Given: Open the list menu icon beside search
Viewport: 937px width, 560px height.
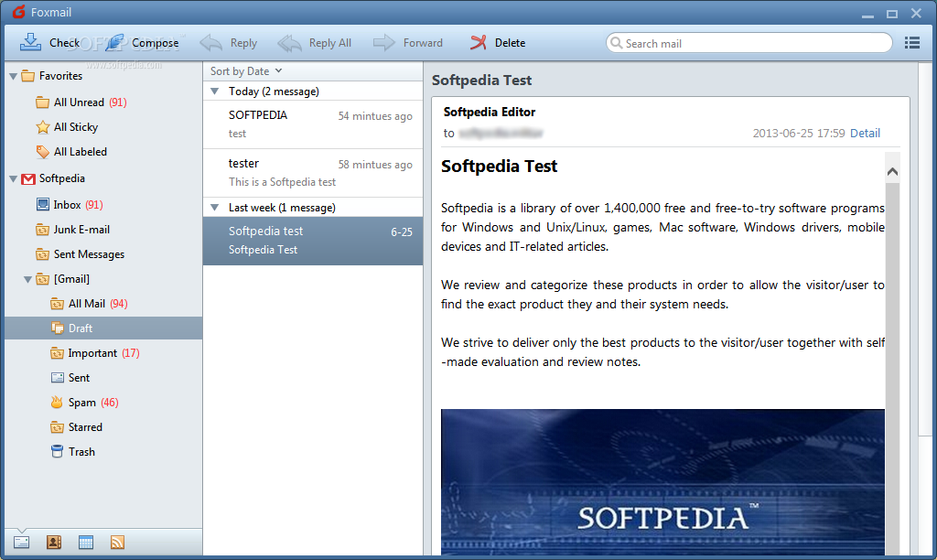Looking at the screenshot, I should pos(912,43).
